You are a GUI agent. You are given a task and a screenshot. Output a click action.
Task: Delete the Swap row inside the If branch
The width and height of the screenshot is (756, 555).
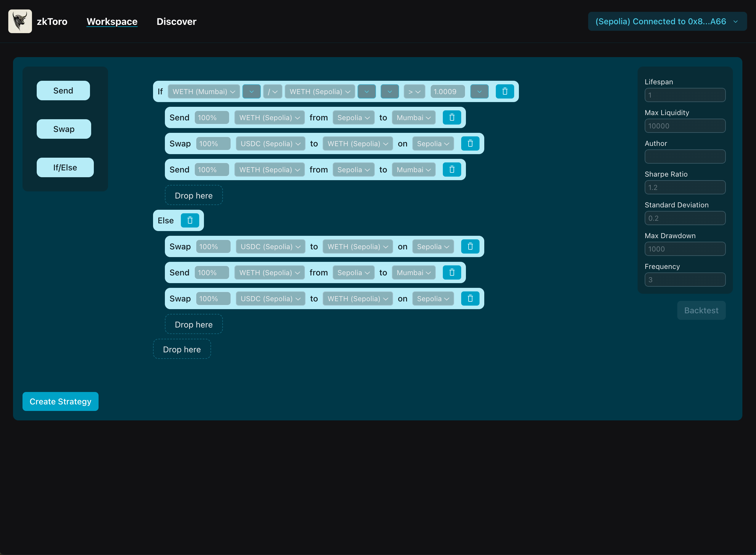470,143
